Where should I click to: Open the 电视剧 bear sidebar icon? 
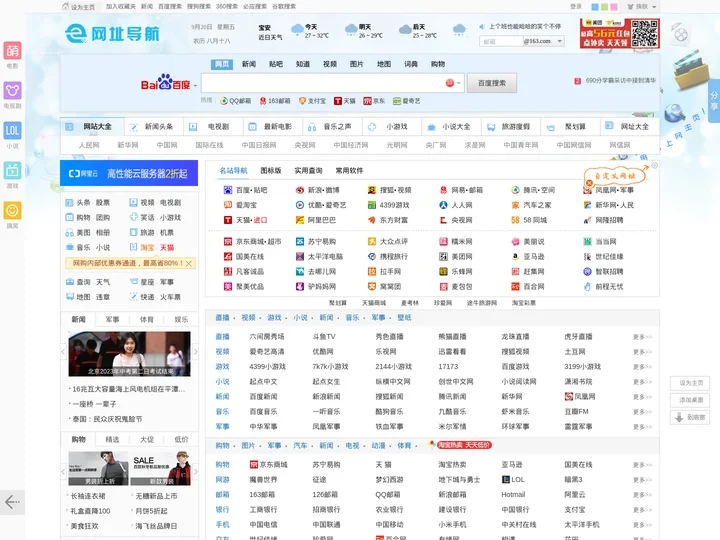tap(12, 90)
